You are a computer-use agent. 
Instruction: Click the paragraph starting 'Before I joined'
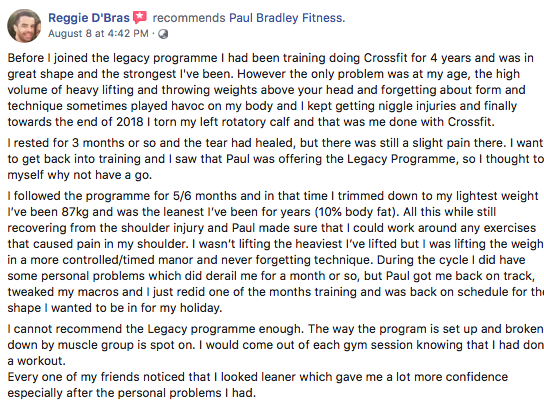[271, 90]
